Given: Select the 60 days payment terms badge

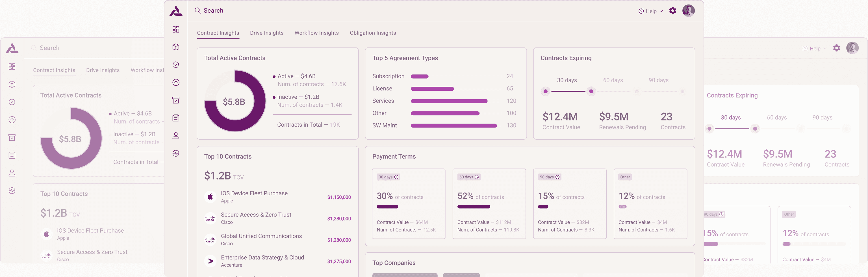Looking at the screenshot, I should [x=469, y=177].
